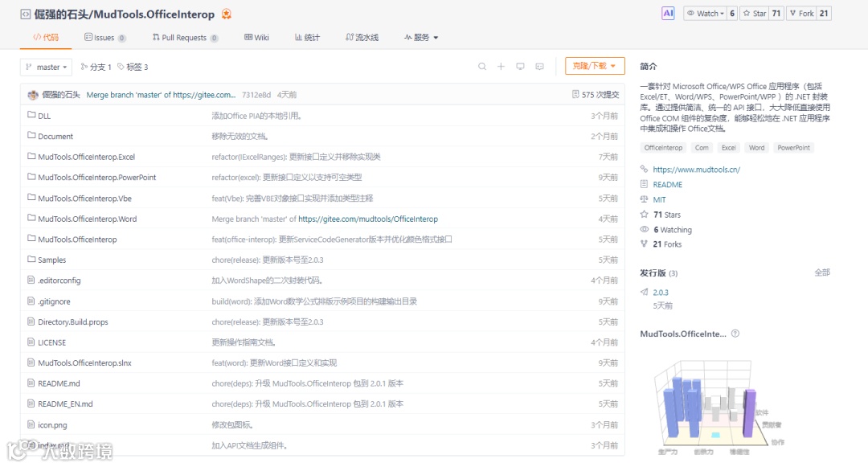
Task: Open the README_EN.md file
Action: (65, 404)
